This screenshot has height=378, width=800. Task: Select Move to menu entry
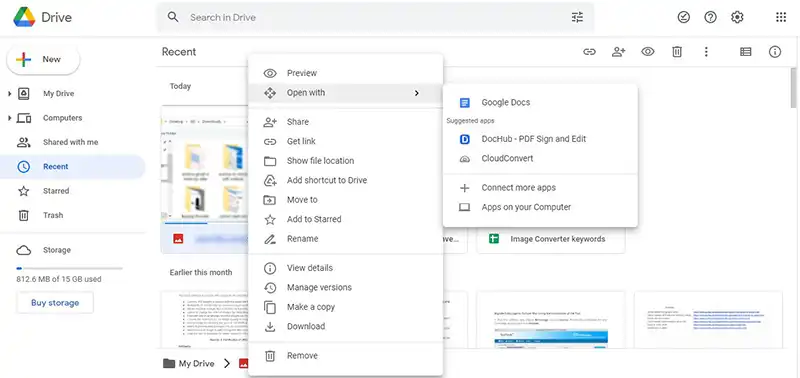click(x=345, y=199)
